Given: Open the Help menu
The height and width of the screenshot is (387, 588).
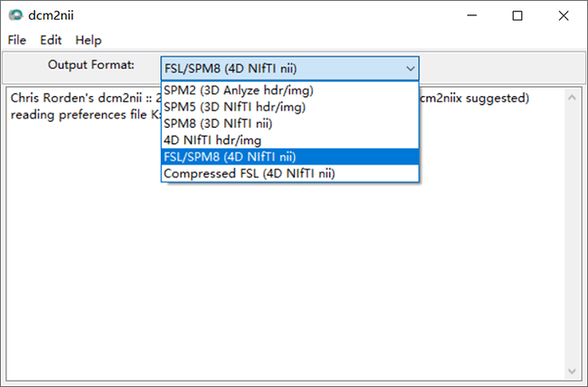Looking at the screenshot, I should coord(88,40).
